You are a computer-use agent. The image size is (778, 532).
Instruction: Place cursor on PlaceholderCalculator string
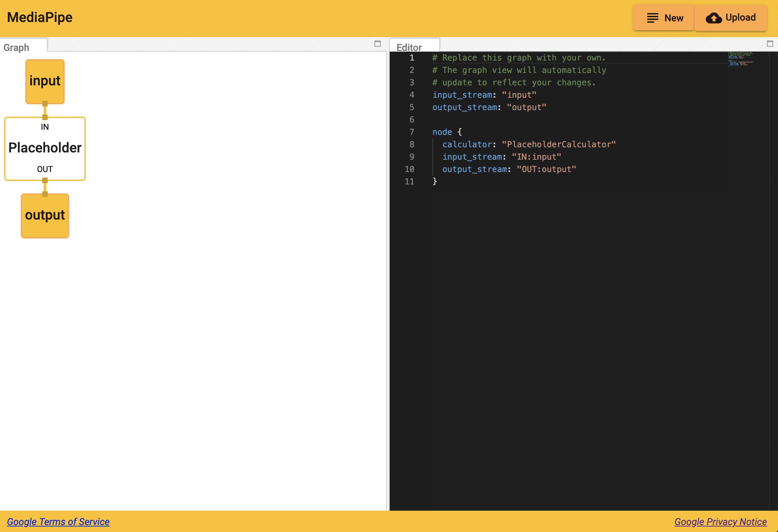[558, 145]
